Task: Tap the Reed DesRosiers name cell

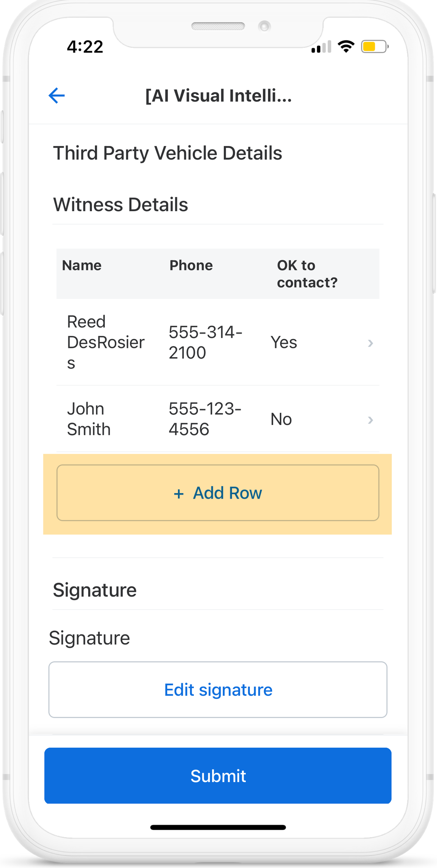Action: click(106, 342)
